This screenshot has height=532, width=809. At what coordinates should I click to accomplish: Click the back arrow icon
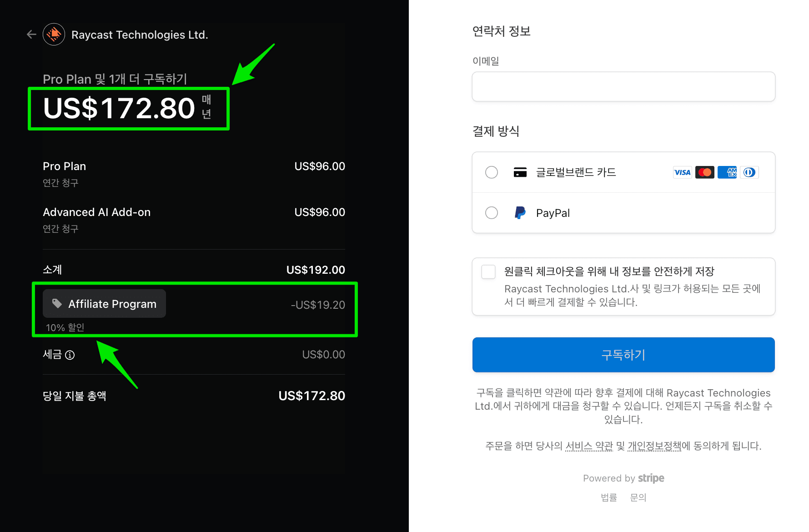pos(31,35)
